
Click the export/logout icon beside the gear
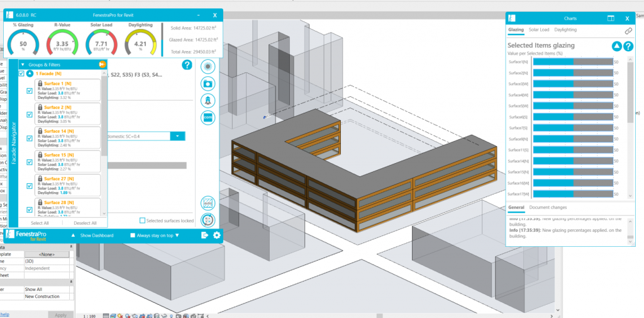click(204, 236)
